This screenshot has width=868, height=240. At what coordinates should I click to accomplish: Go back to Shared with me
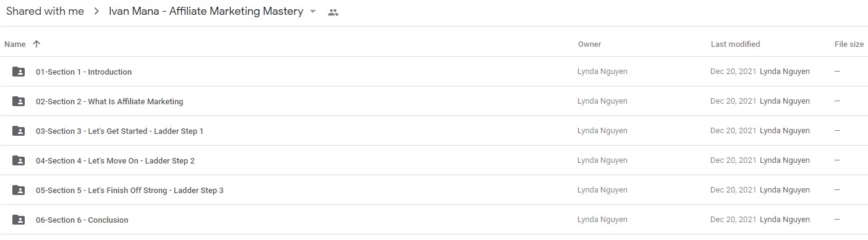45,12
